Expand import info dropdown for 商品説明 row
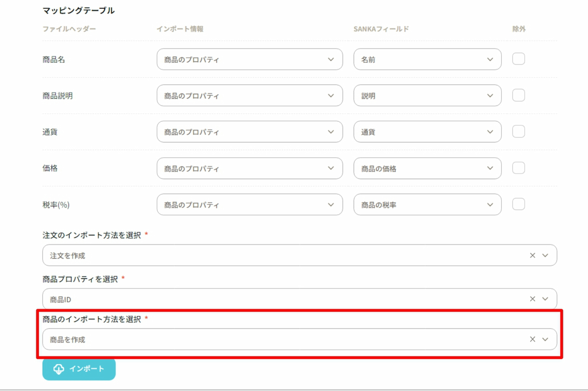The image size is (588, 391). click(x=250, y=96)
